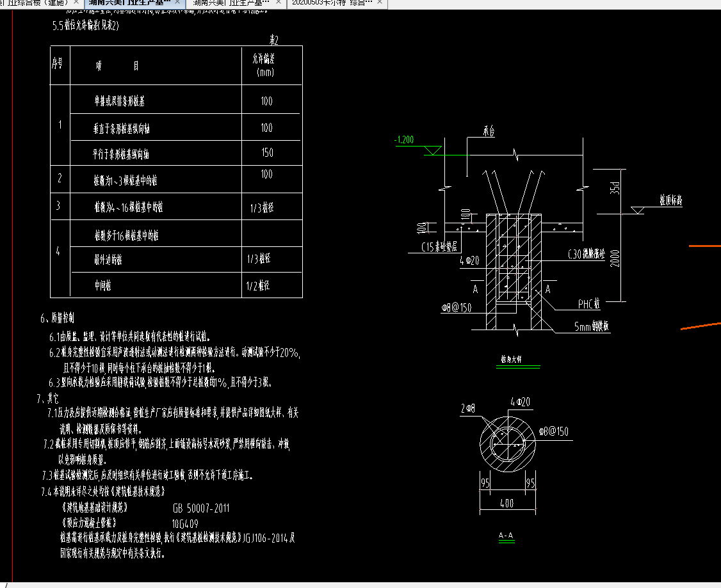
Task: Click the 4Φ20 label in A-A view
Action: [520, 402]
